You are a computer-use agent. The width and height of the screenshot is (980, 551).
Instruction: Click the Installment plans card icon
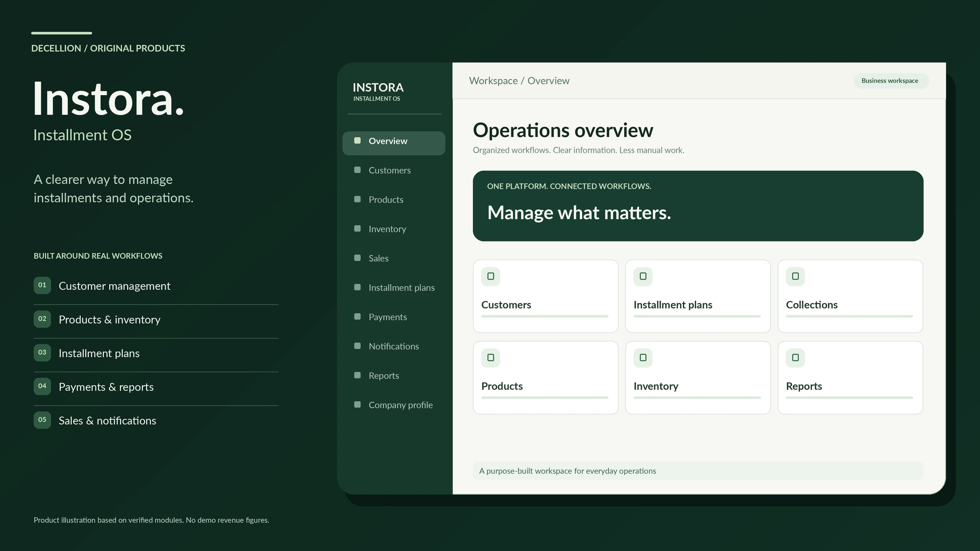643,277
